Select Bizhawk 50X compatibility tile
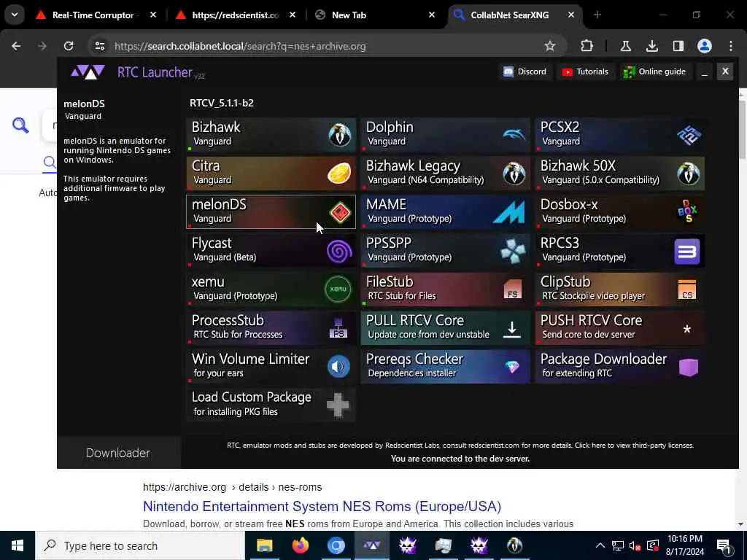The height and width of the screenshot is (560, 747). pyautogui.click(x=619, y=173)
